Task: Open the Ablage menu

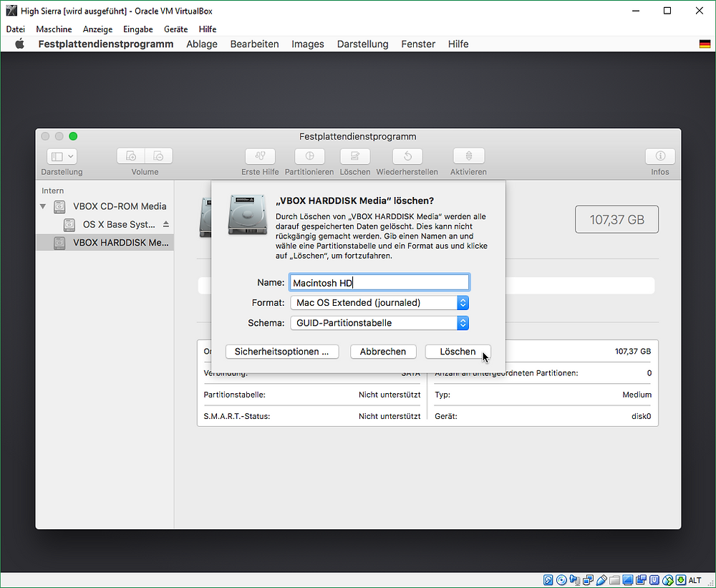Action: click(x=202, y=44)
